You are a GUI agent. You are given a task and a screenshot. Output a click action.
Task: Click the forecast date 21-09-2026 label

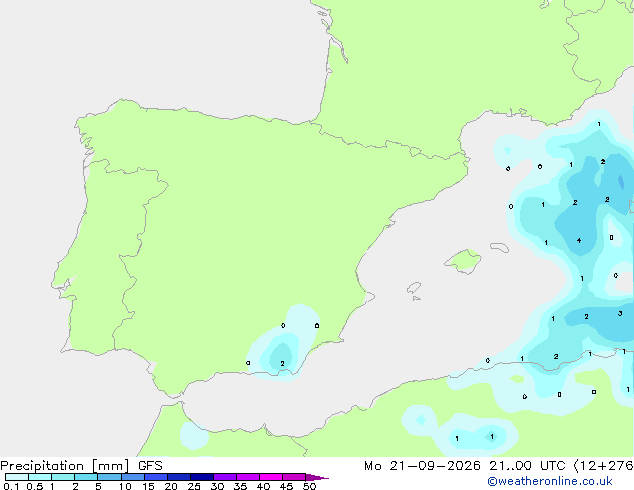tap(435, 466)
